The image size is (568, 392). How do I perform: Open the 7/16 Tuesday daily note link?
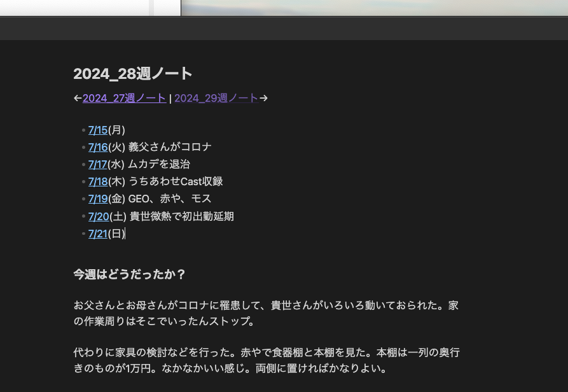coord(97,147)
